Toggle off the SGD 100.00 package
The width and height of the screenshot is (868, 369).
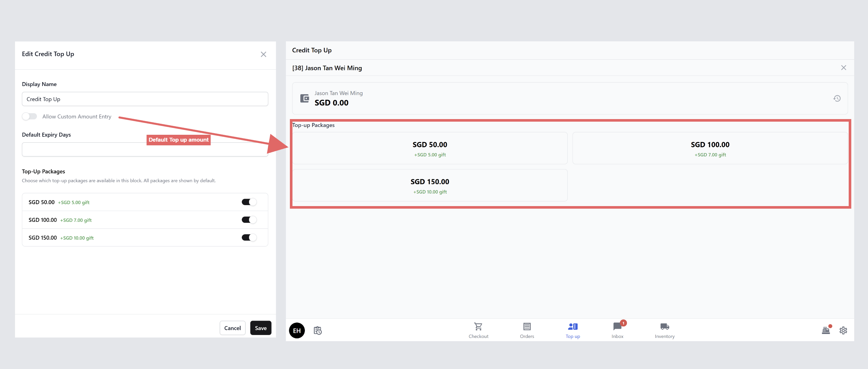coord(249,220)
